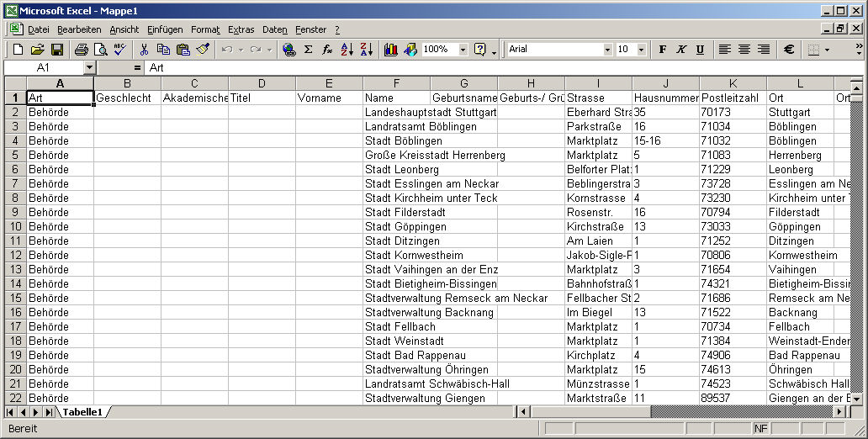Sort ascending with the A-Z icon
868x439 pixels.
click(347, 50)
